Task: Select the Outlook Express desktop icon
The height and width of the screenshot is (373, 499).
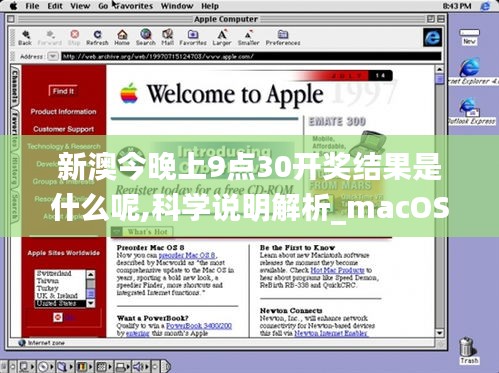Action: 471,111
